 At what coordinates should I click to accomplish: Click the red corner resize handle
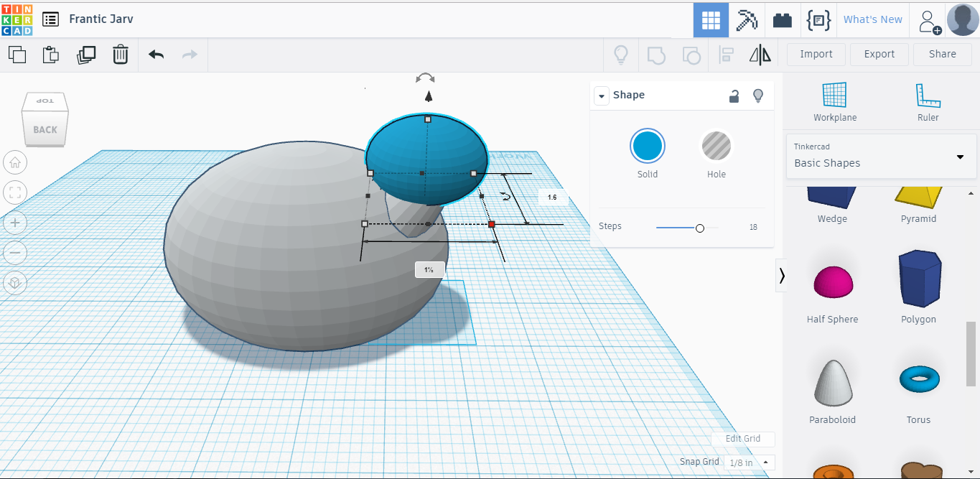[492, 225]
